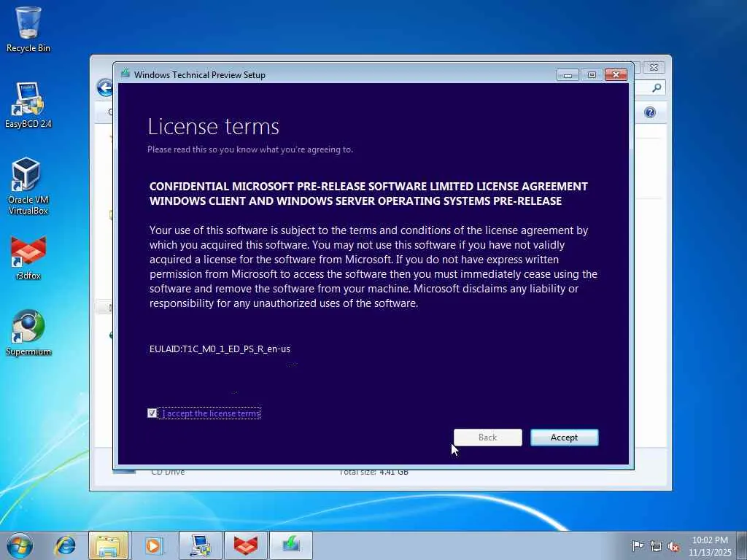Launch Internet Explorer from the taskbar
The height and width of the screenshot is (560, 747).
tap(65, 545)
